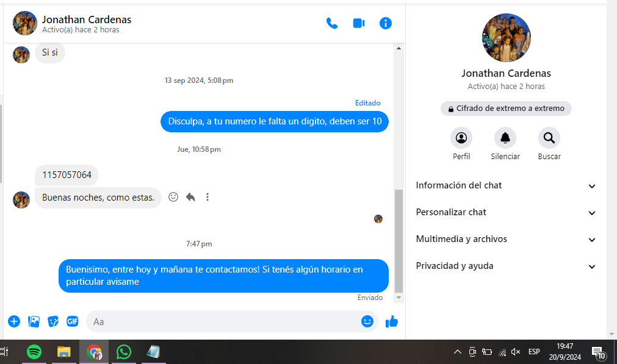Open the GIF picker
Viewport: 617px width, 364px height.
coord(73,321)
